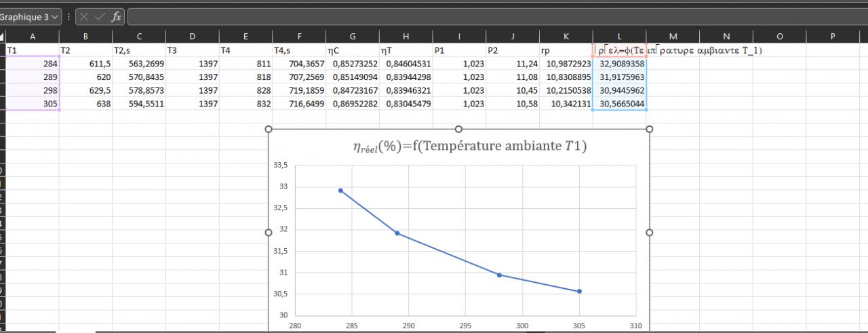The width and height of the screenshot is (868, 333).
Task: Select cell with value 611,5
Action: (85, 64)
